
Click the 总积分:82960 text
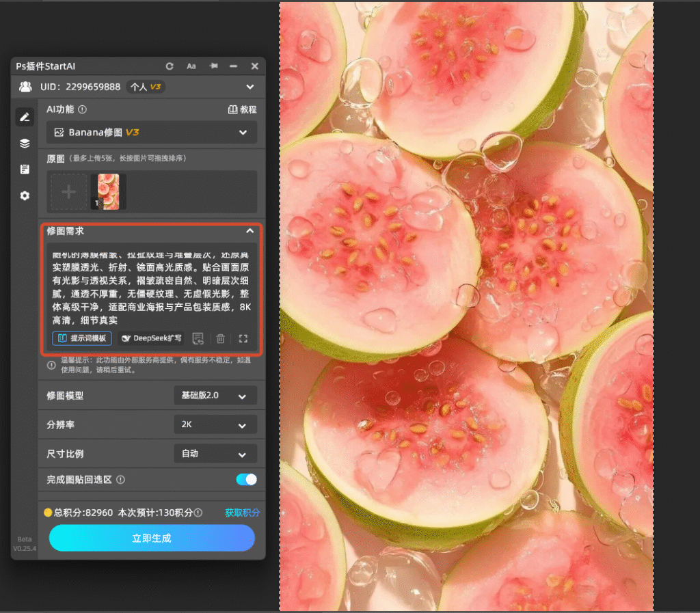pos(83,513)
